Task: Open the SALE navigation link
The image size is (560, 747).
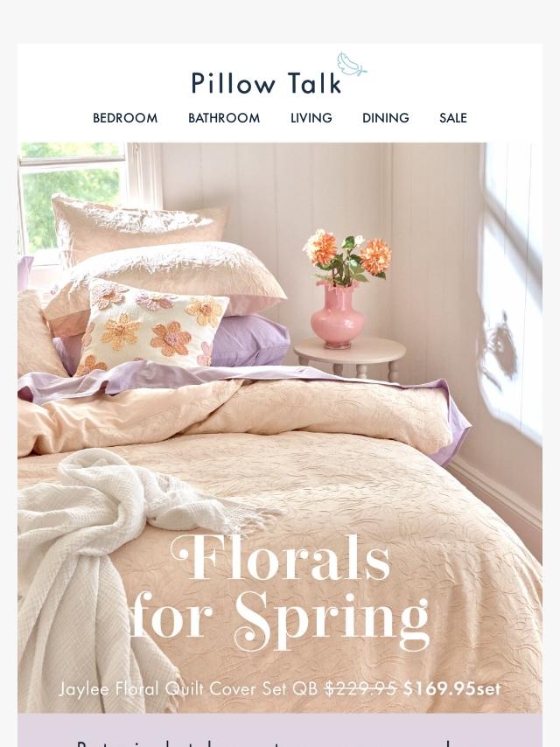Action: point(452,118)
